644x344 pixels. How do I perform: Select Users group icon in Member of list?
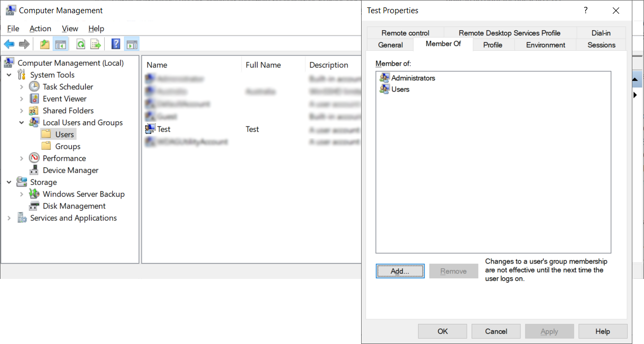(384, 89)
